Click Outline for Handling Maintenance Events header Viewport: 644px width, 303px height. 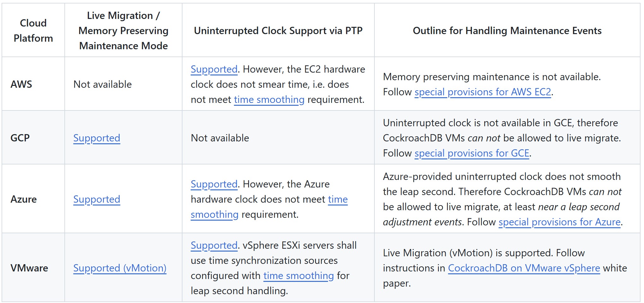click(x=507, y=31)
